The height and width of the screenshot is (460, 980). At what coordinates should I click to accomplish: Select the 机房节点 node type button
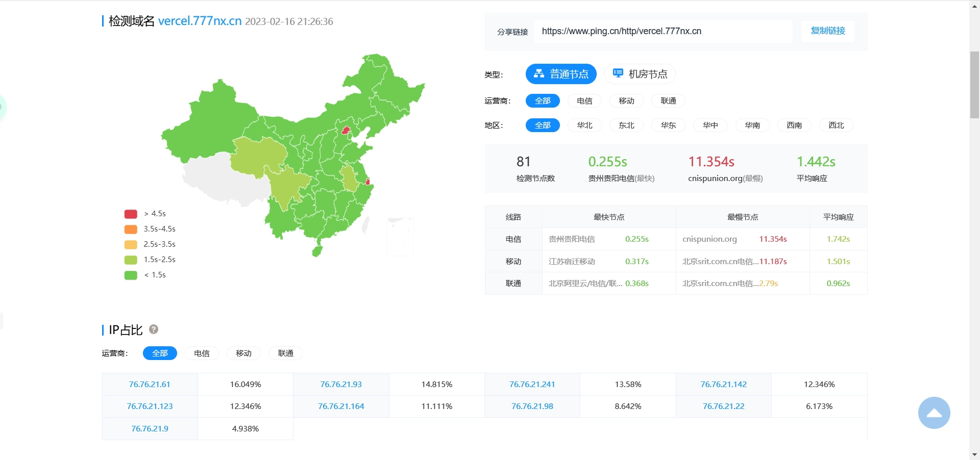pos(640,74)
